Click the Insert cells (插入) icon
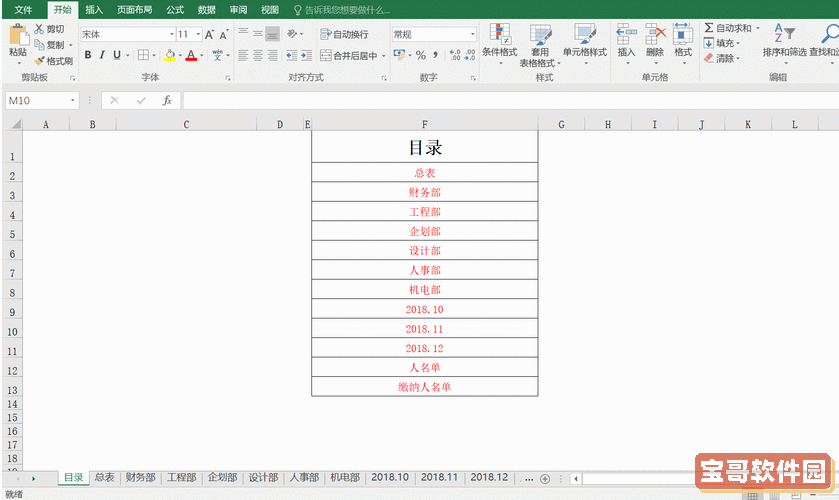The width and height of the screenshot is (839, 500). (x=626, y=34)
